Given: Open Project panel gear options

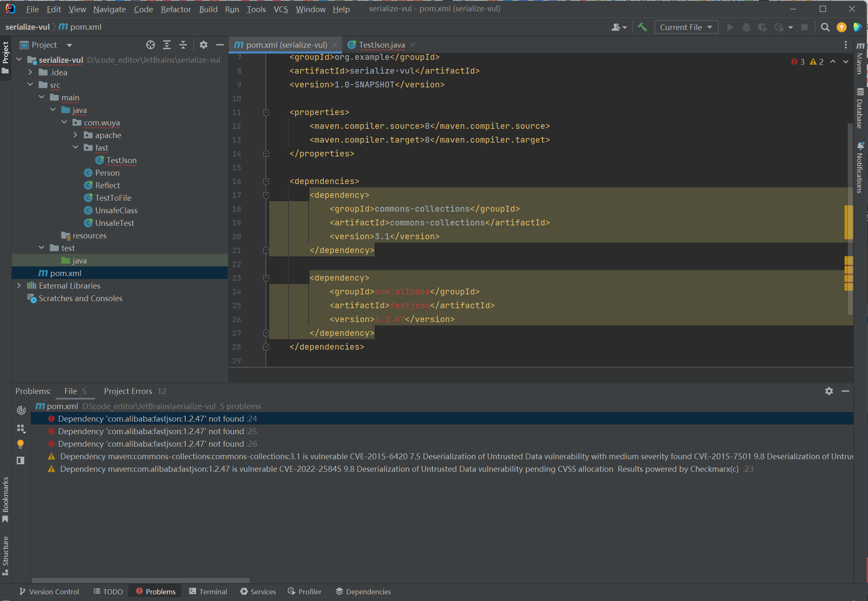Looking at the screenshot, I should (x=204, y=45).
